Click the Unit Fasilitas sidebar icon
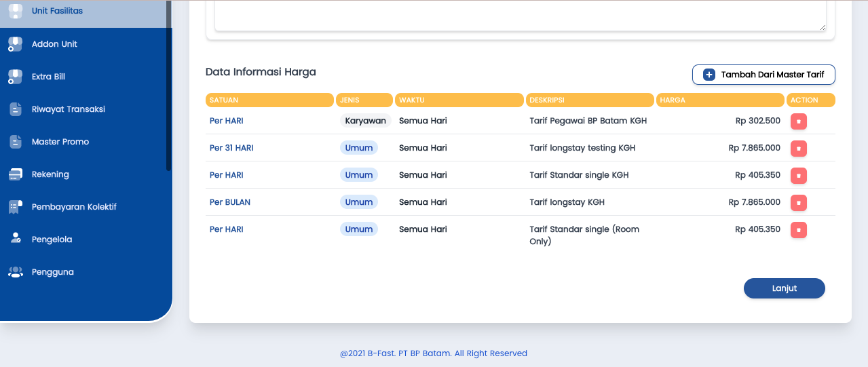The height and width of the screenshot is (367, 868). (x=15, y=12)
